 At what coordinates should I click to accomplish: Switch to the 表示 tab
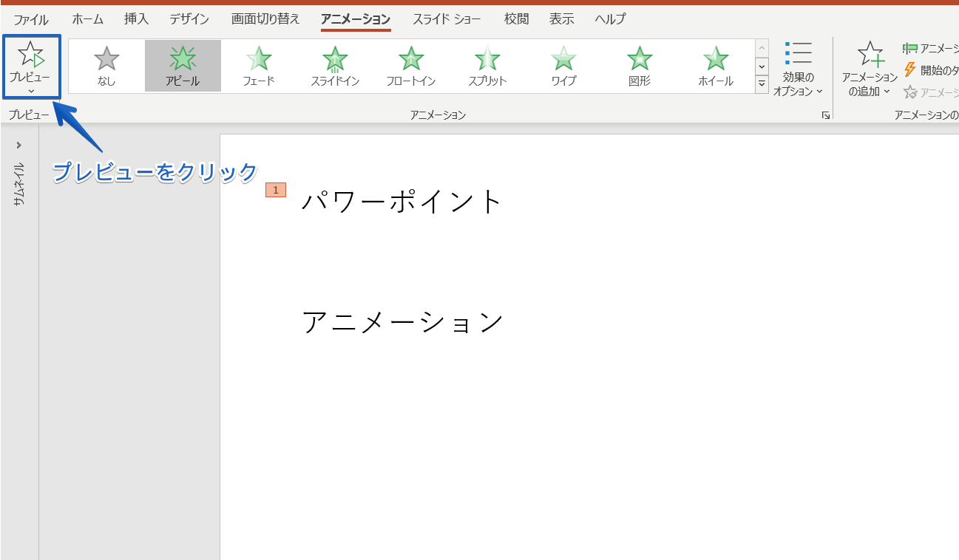(x=562, y=19)
